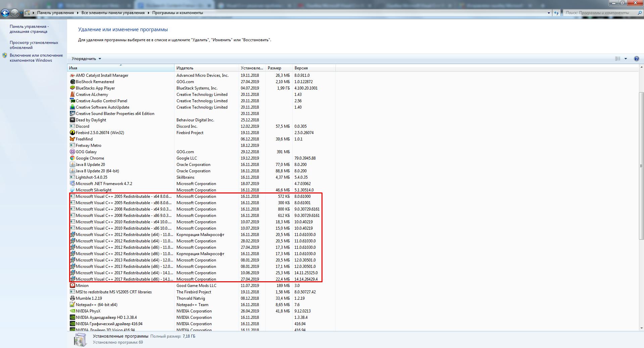Screen dimensions: 644x348
Task: Click size value 1,99 ГБ
Action: coord(284,88)
